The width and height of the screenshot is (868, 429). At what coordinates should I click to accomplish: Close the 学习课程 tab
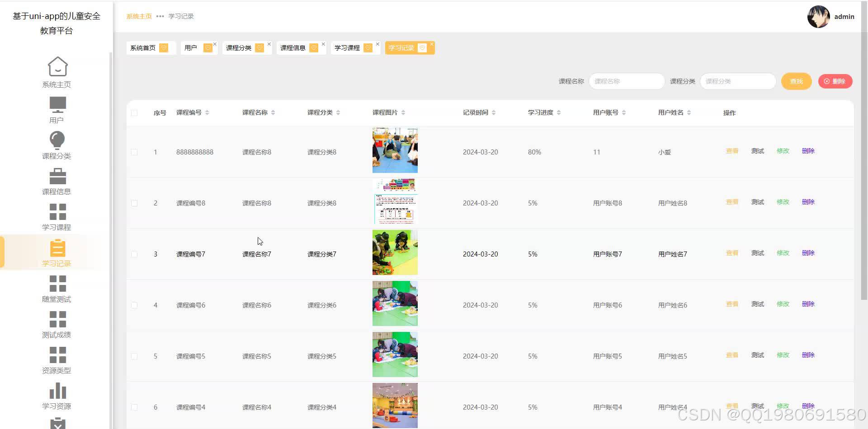[377, 44]
